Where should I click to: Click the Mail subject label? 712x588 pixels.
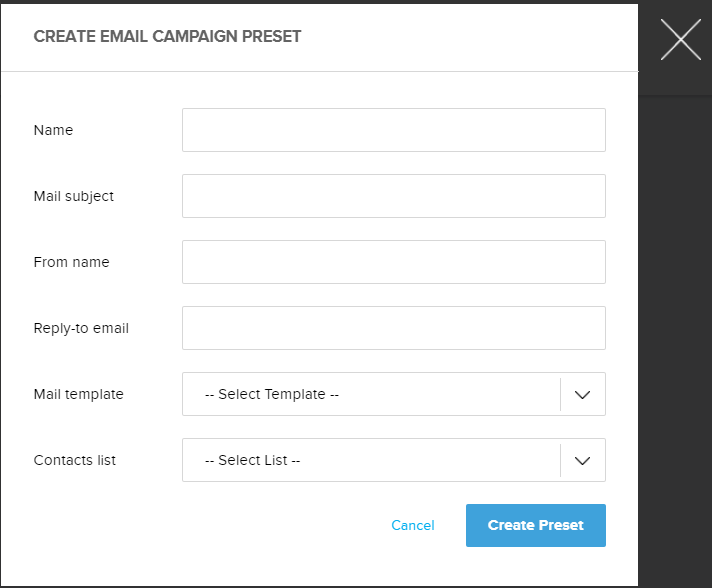[74, 196]
